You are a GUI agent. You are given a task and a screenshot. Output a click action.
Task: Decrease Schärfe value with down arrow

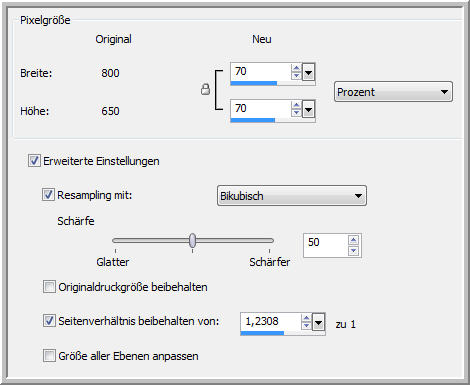pos(353,251)
